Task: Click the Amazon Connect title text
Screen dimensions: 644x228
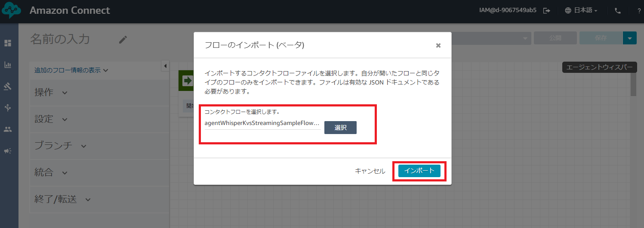Action: coord(70,10)
